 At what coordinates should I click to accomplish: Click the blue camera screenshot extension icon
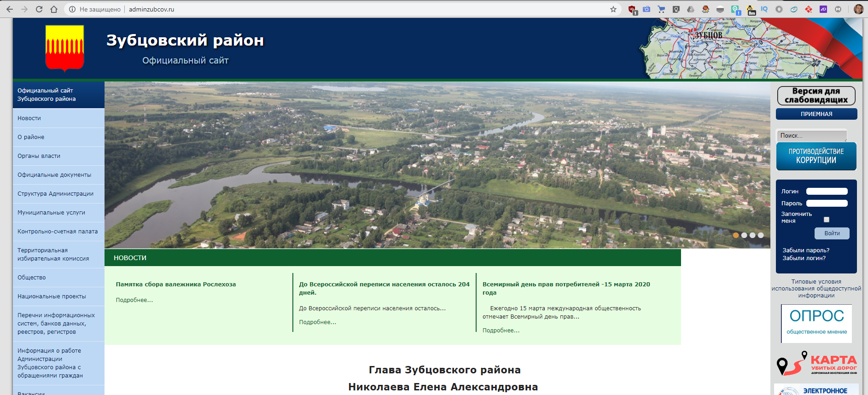pyautogui.click(x=647, y=9)
